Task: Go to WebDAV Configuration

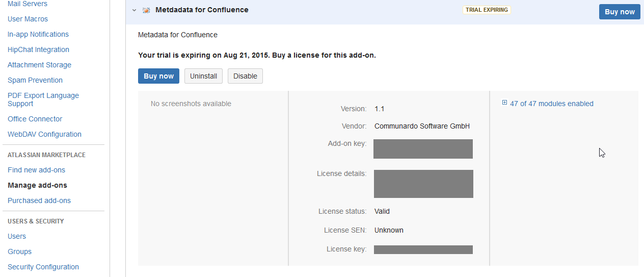Action: pos(44,134)
